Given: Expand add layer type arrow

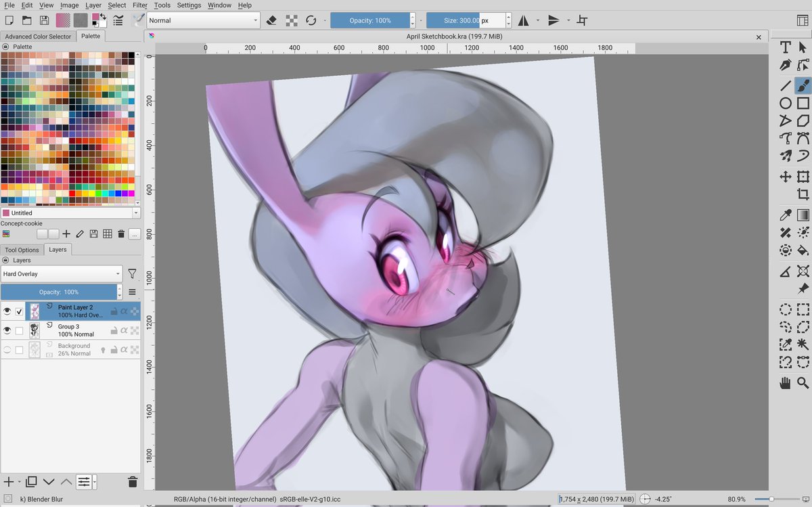Looking at the screenshot, I should (x=19, y=482).
